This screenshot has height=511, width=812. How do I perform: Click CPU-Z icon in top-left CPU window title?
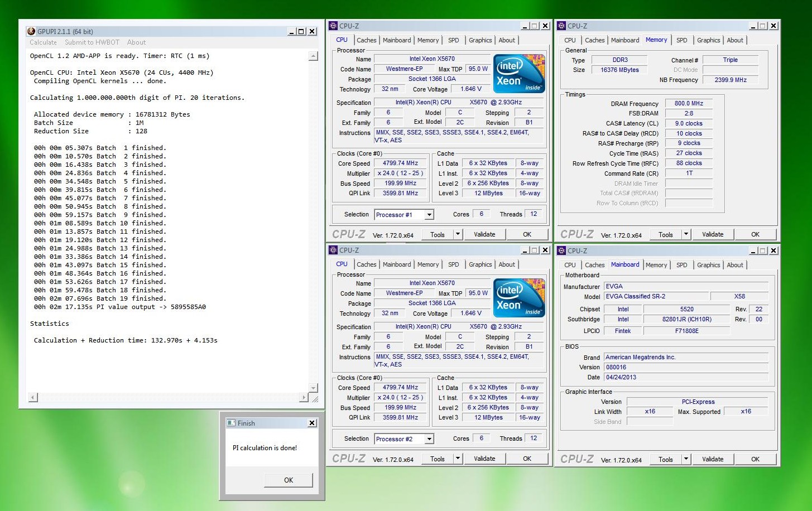[x=333, y=26]
